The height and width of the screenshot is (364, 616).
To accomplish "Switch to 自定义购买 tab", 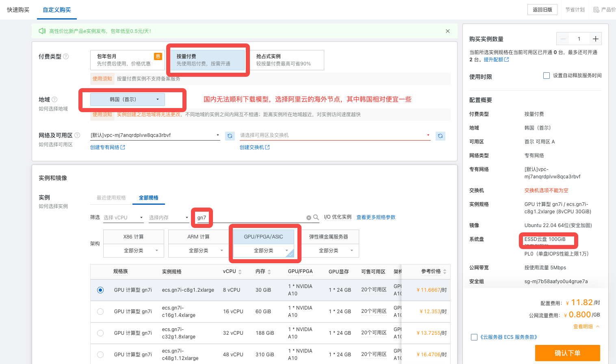I will tap(57, 10).
